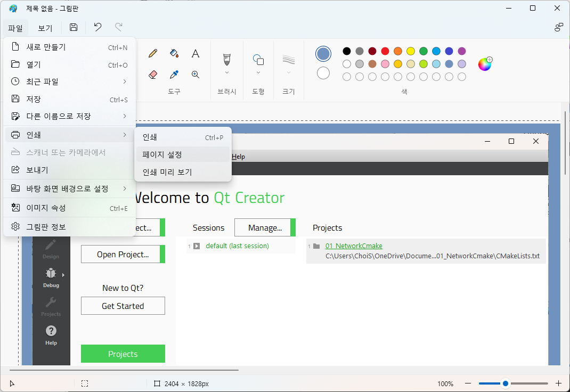Click the Redo arrow
Screen dimensions: 570x392
point(118,27)
